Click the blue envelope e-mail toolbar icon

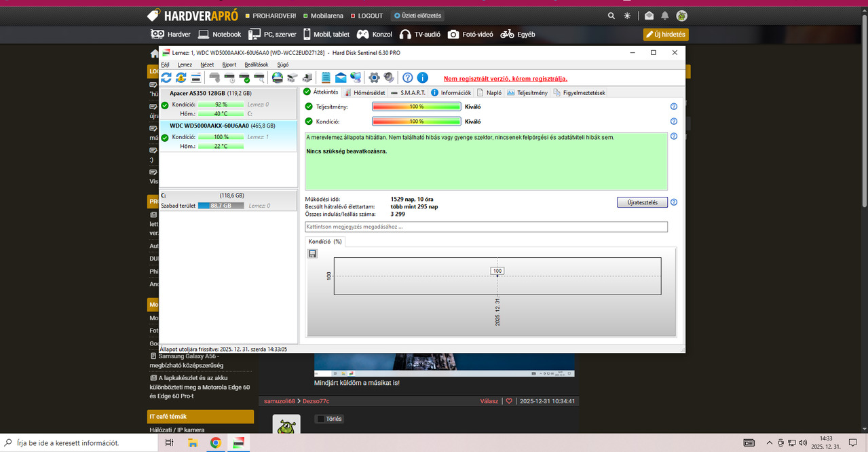tap(341, 78)
